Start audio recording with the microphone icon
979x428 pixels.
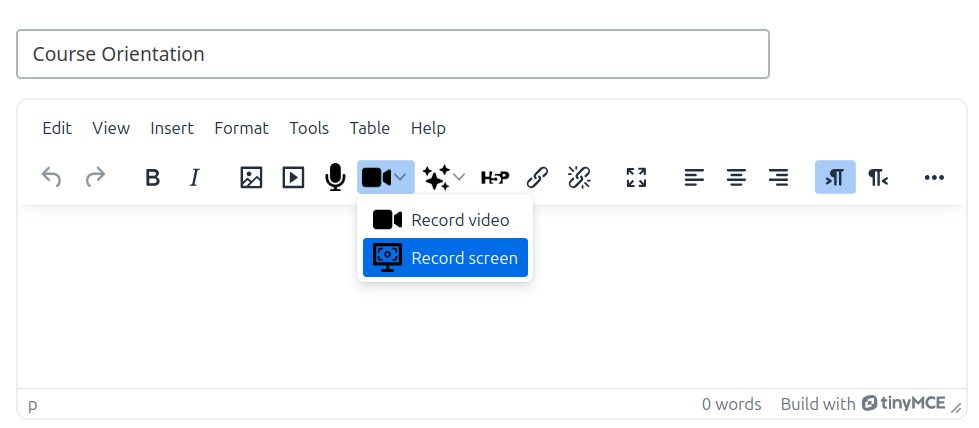tap(335, 178)
